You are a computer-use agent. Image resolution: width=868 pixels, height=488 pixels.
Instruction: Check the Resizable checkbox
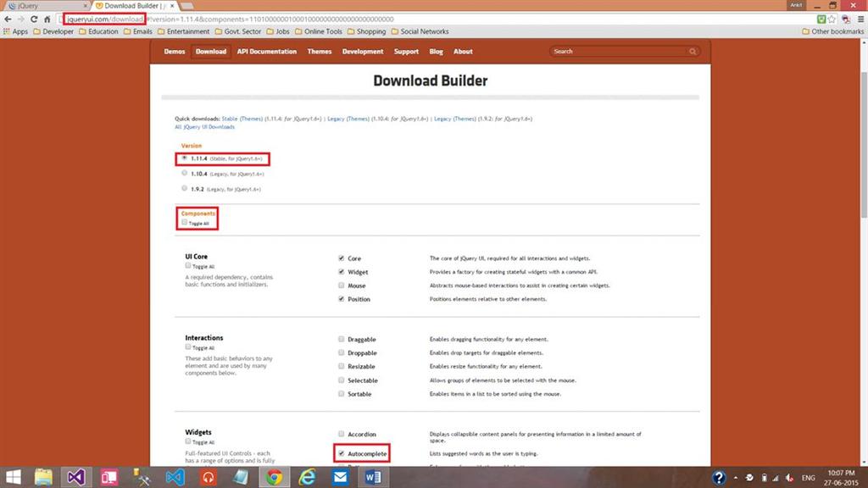(x=341, y=366)
